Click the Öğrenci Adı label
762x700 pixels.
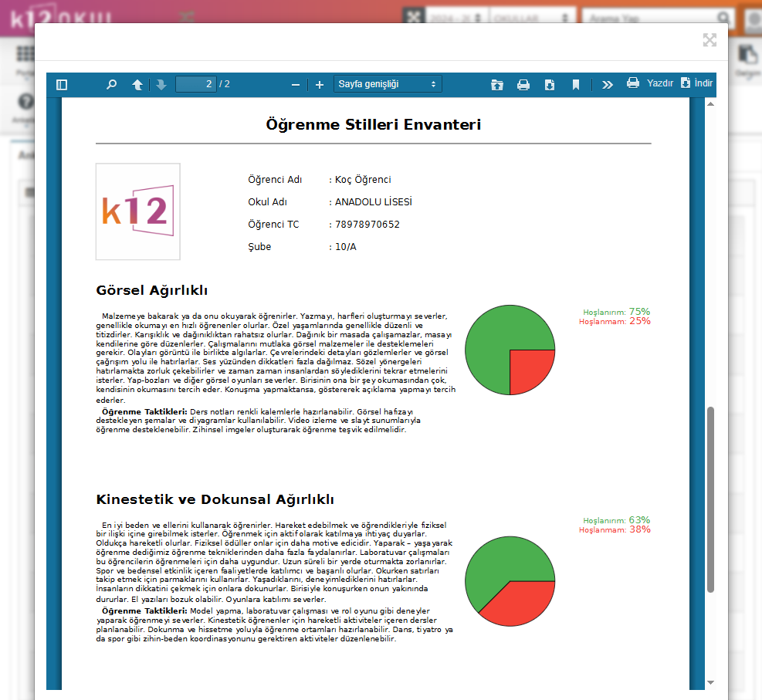click(275, 180)
